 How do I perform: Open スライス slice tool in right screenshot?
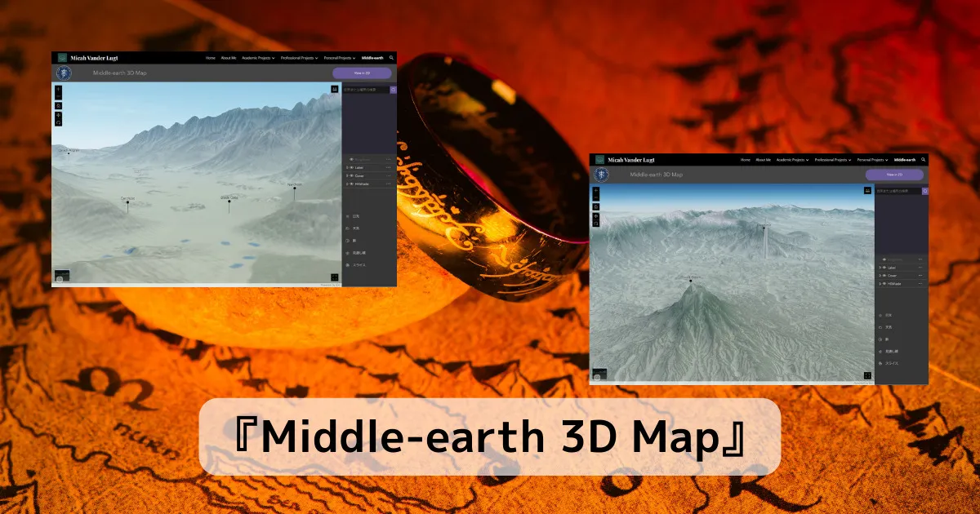(x=890, y=363)
